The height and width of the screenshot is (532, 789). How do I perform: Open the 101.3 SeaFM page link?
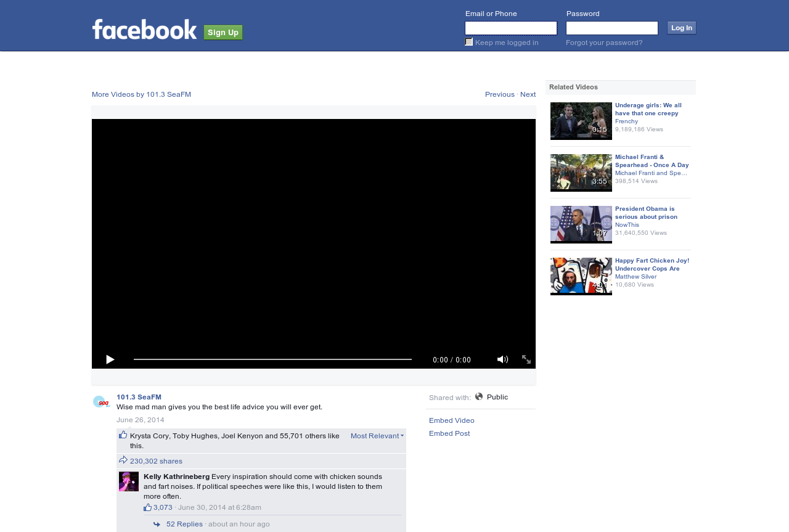click(139, 397)
